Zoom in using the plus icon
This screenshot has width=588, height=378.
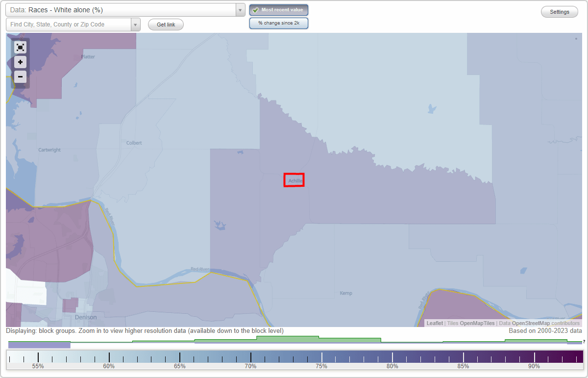(x=20, y=62)
